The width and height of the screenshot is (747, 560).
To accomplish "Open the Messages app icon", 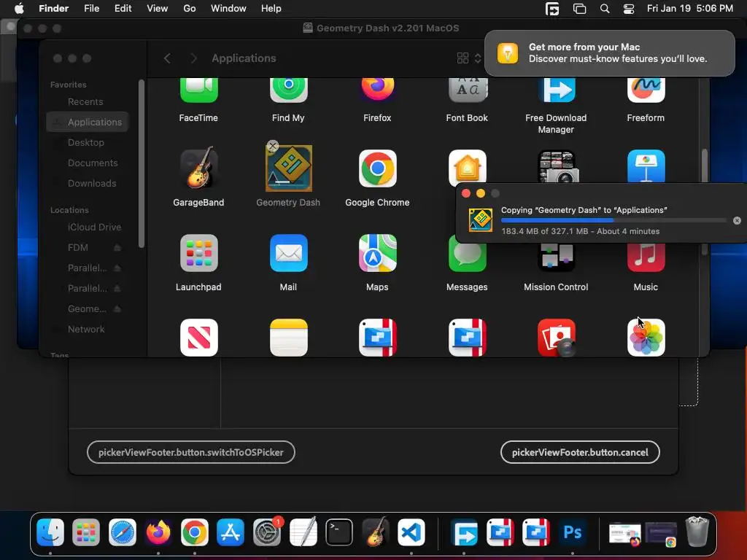I will (468, 257).
